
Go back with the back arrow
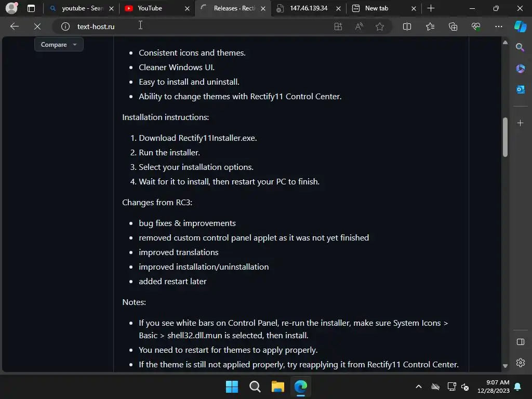click(14, 26)
